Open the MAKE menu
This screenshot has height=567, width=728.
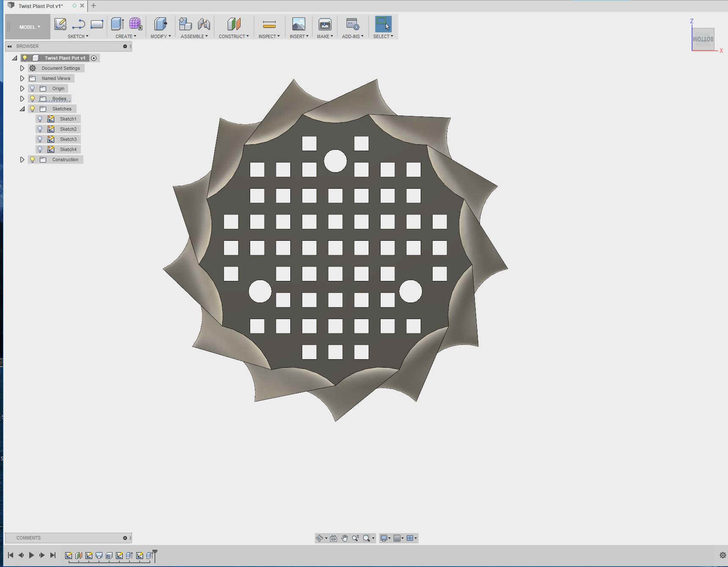(x=325, y=36)
